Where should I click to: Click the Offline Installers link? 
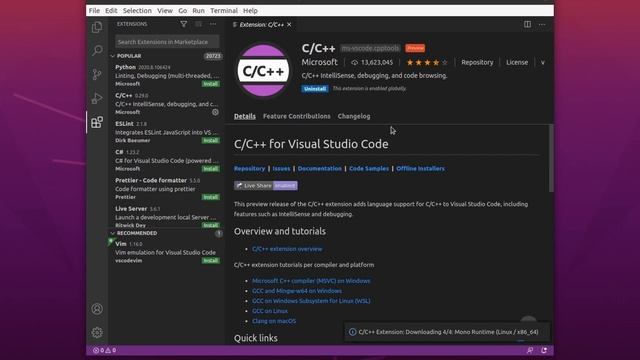(x=420, y=169)
